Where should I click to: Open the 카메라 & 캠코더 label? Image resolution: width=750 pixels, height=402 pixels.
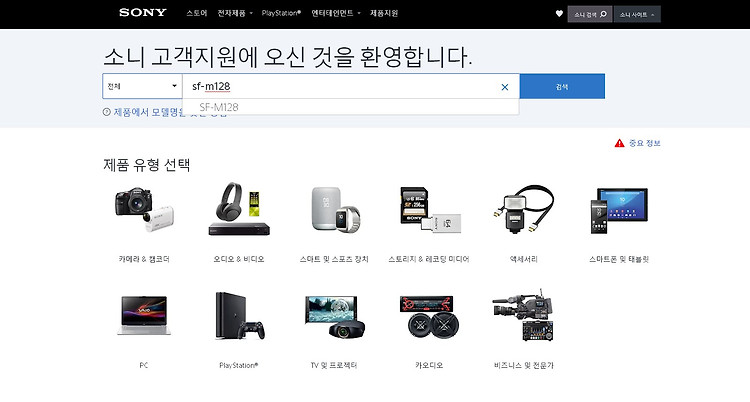click(x=144, y=259)
